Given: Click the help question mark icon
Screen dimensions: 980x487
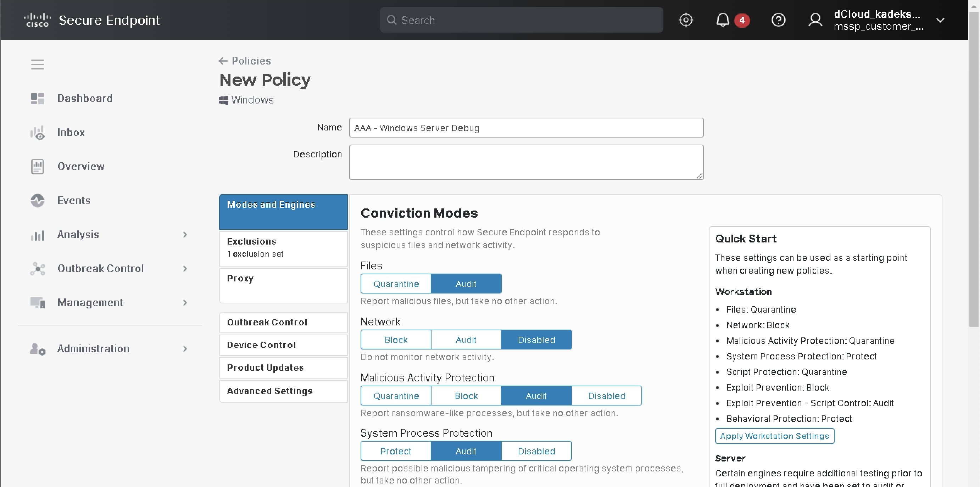Looking at the screenshot, I should 778,20.
